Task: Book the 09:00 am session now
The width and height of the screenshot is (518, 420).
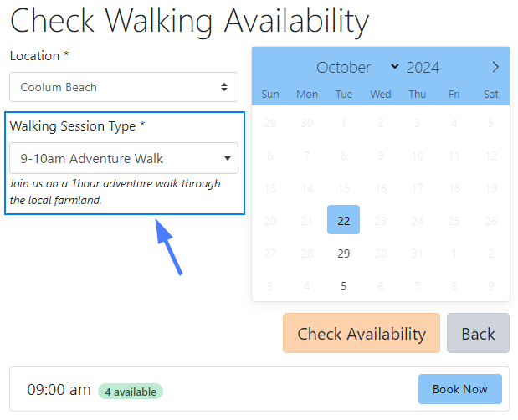Action: [459, 389]
